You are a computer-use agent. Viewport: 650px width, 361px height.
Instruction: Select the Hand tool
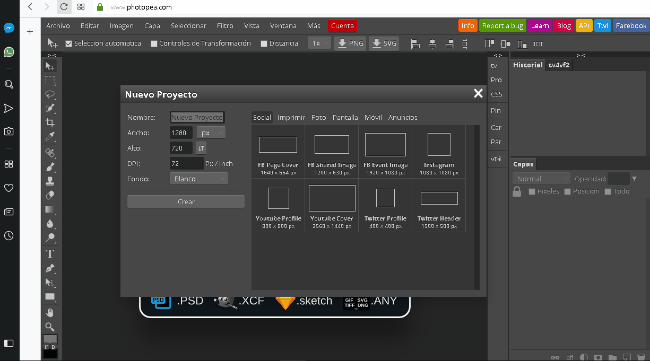tap(50, 313)
